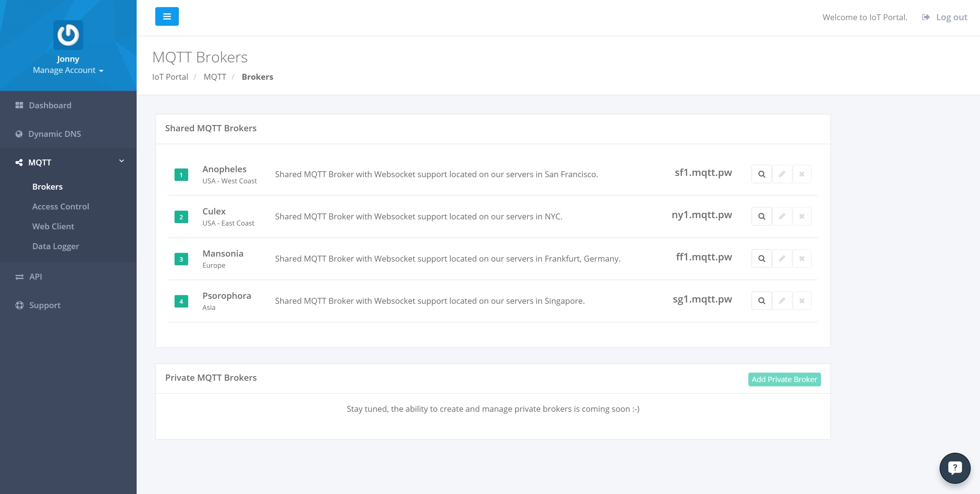Click the Support lifebuoy icon
The height and width of the screenshot is (494, 980).
click(19, 305)
